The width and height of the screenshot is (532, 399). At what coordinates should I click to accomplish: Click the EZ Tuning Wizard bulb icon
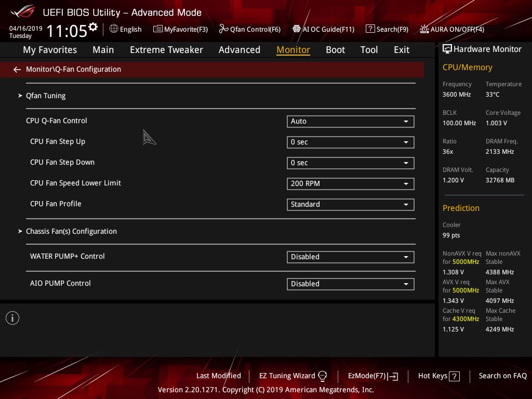pos(322,376)
